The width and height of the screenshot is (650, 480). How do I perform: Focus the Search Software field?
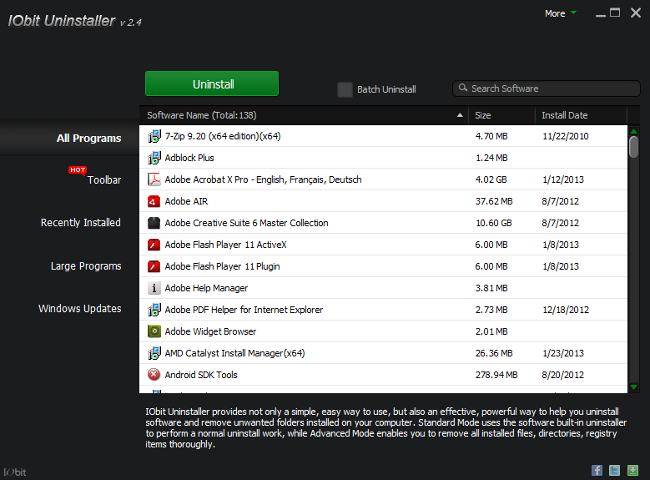[546, 89]
